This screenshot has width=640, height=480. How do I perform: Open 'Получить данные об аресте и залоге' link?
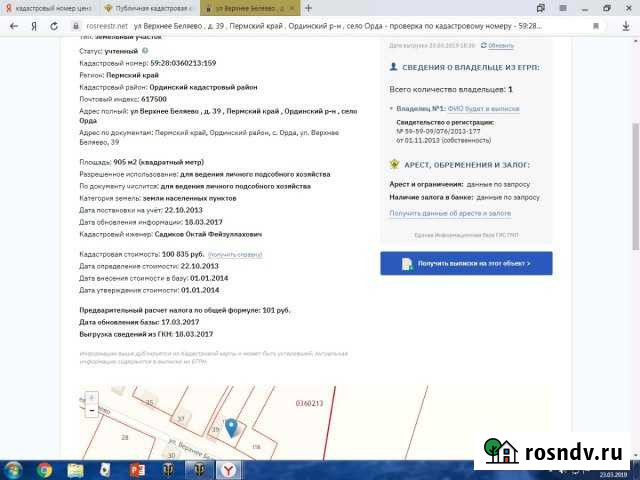pos(450,213)
